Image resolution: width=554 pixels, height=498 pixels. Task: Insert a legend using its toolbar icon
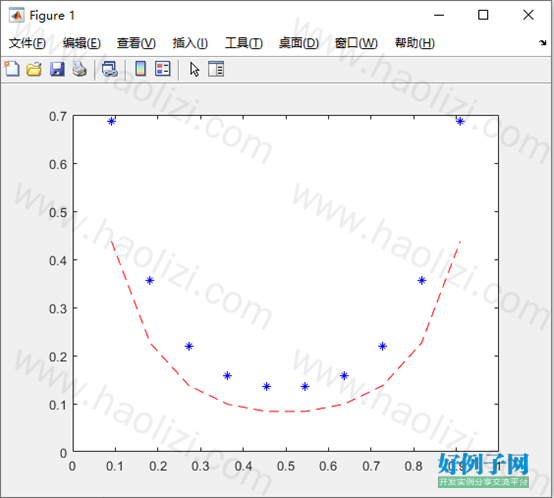pos(163,69)
